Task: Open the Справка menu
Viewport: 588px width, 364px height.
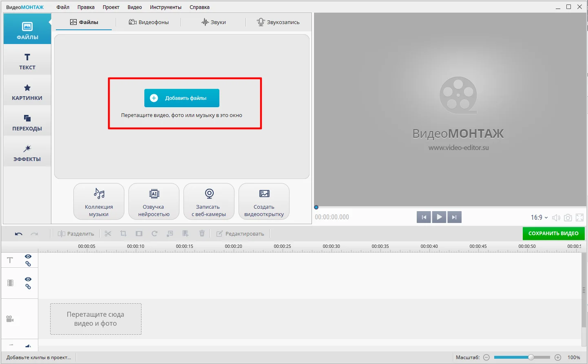Action: (x=199, y=7)
